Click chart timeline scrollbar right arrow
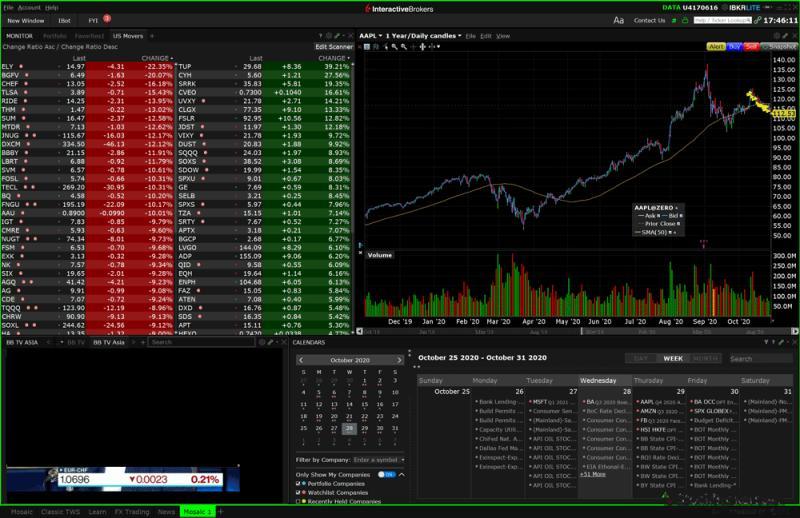This screenshot has width=800, height=518. click(x=794, y=331)
